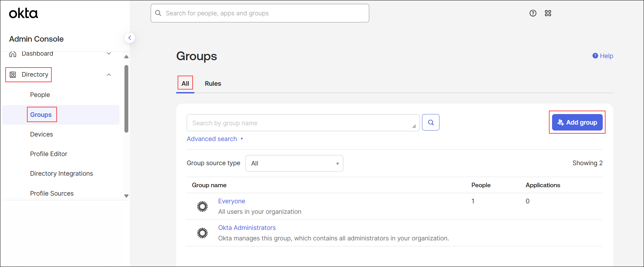This screenshot has width=644, height=267.
Task: Collapse the Directory menu chevron
Action: pos(109,75)
